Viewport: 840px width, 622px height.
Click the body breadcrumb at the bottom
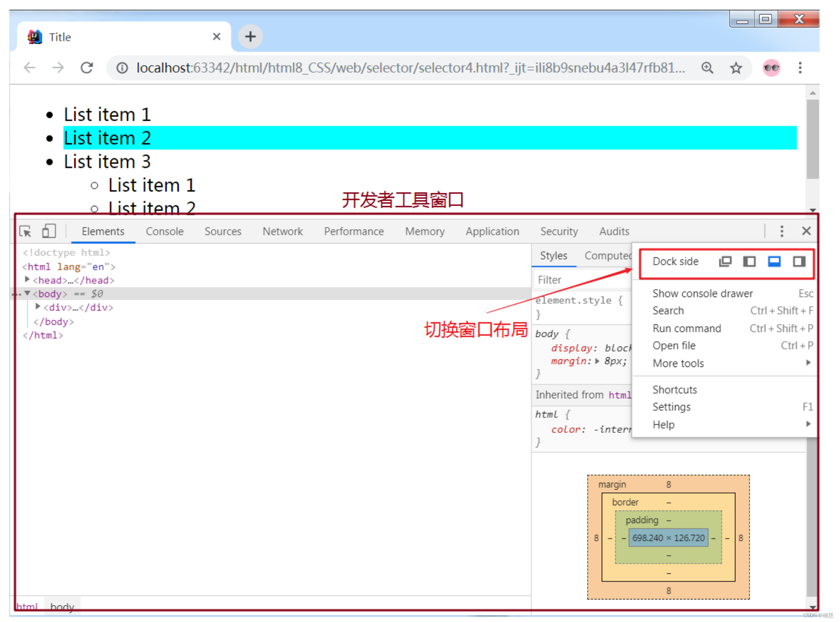tap(62, 607)
